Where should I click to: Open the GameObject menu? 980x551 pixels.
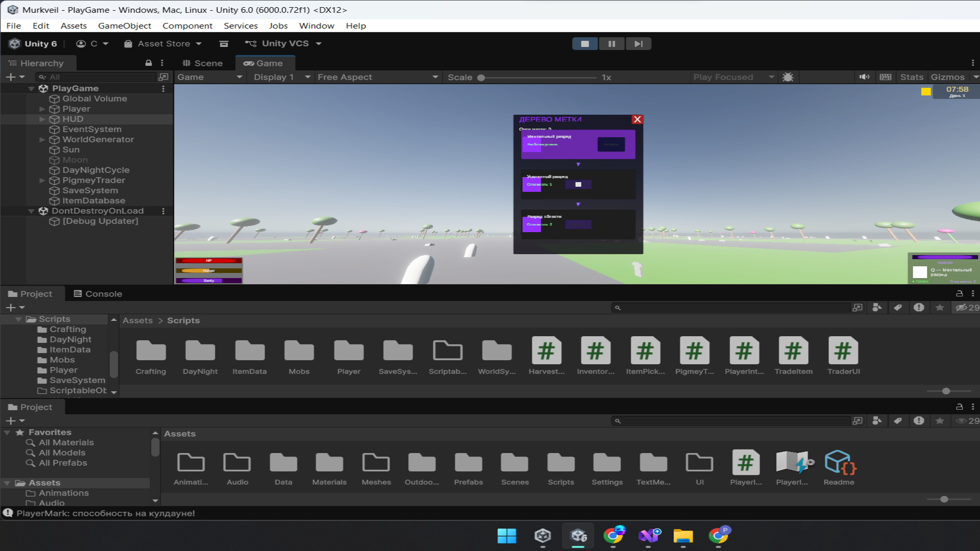click(124, 26)
